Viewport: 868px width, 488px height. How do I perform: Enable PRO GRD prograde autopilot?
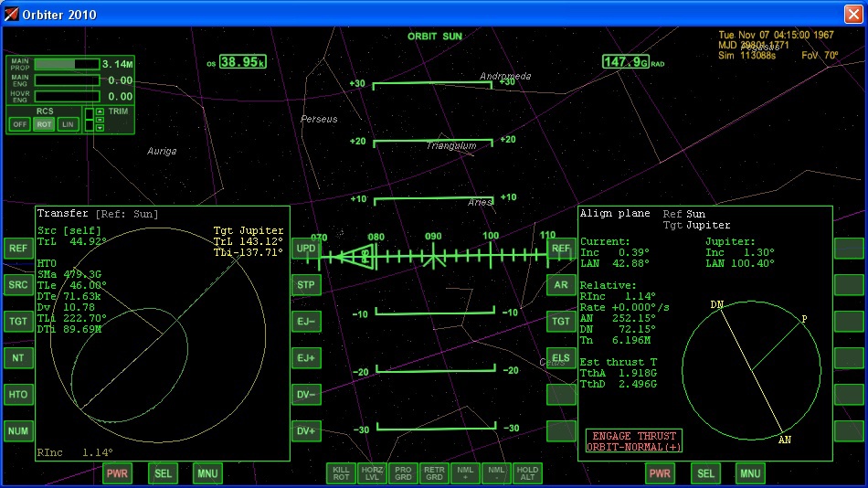coord(403,473)
